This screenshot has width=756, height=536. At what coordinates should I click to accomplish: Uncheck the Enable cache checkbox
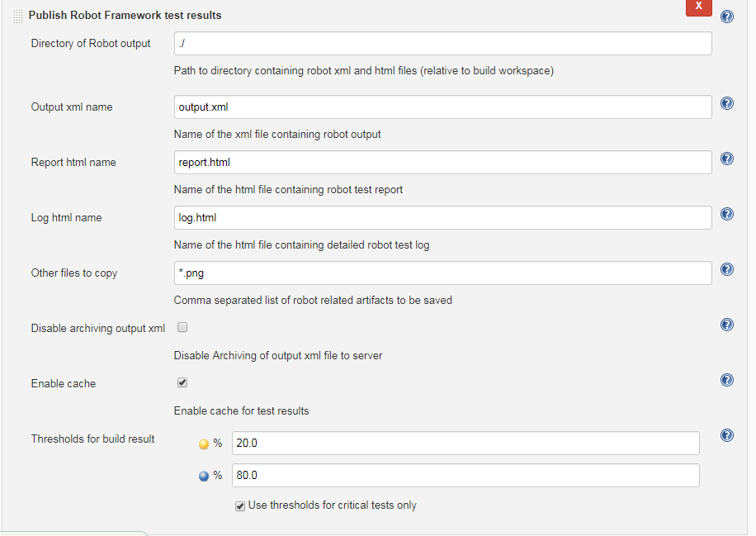[182, 382]
